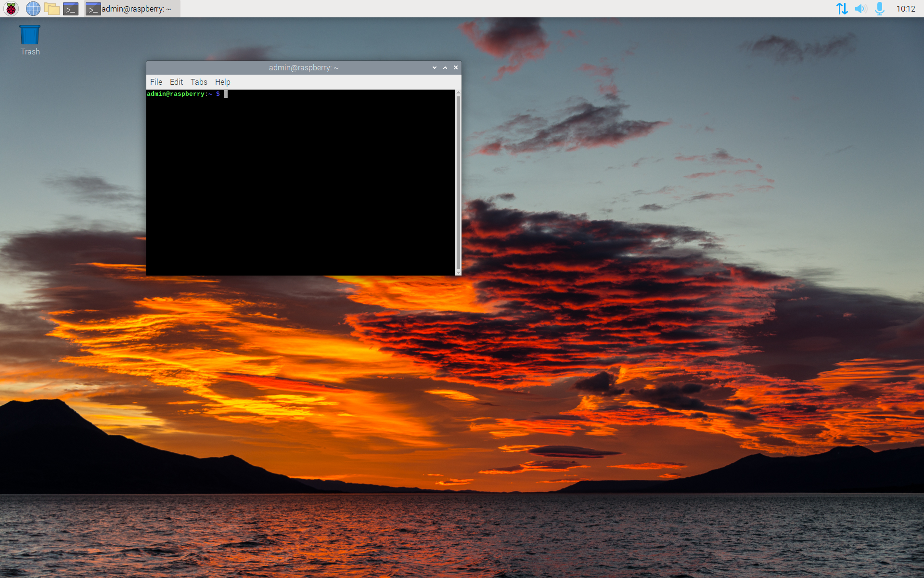Launch the web browser globe icon
This screenshot has height=578, width=924.
[33, 9]
